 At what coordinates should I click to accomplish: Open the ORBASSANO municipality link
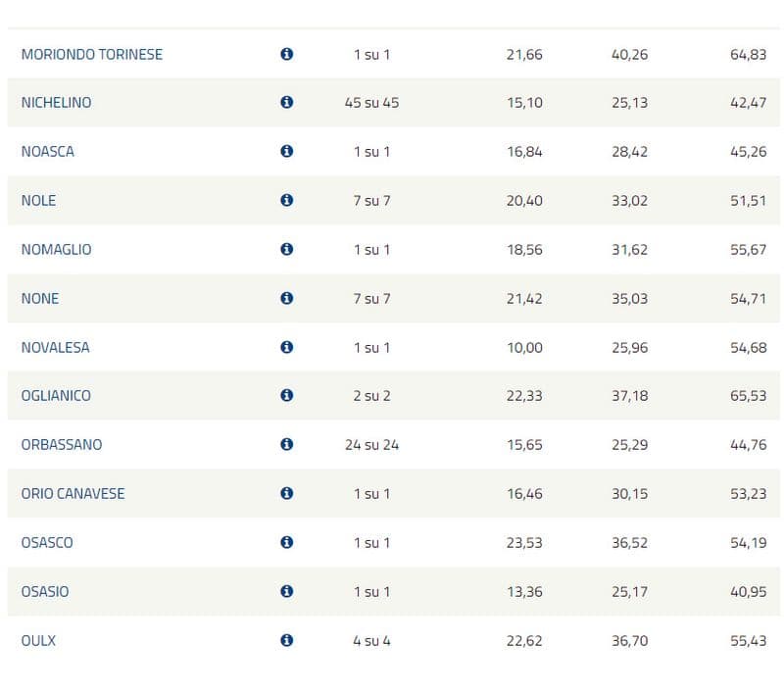(x=61, y=444)
